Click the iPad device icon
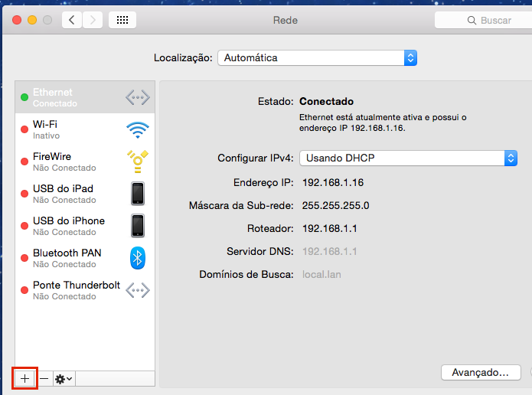This screenshot has width=532, height=395. 138,194
